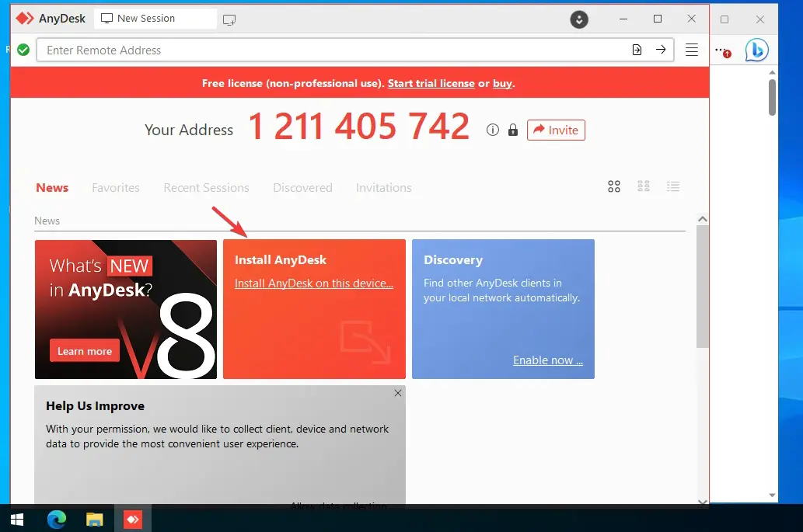Image resolution: width=803 pixels, height=532 pixels.
Task: Click the info icon beside your address
Action: [493, 130]
